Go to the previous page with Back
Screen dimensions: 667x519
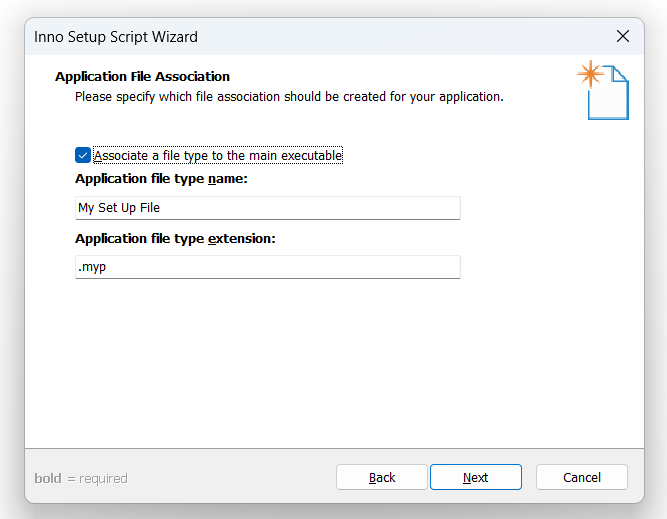[382, 477]
